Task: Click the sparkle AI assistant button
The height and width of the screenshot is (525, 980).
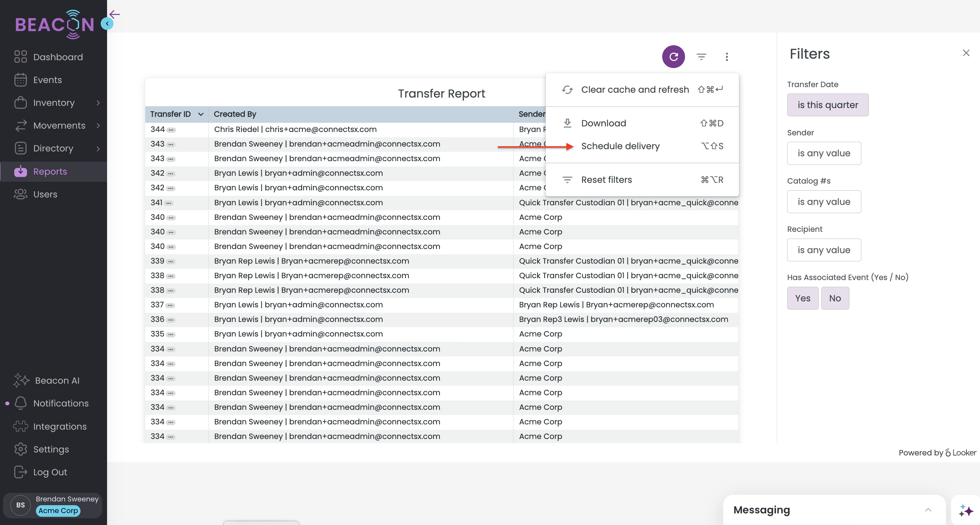Action: tap(965, 510)
